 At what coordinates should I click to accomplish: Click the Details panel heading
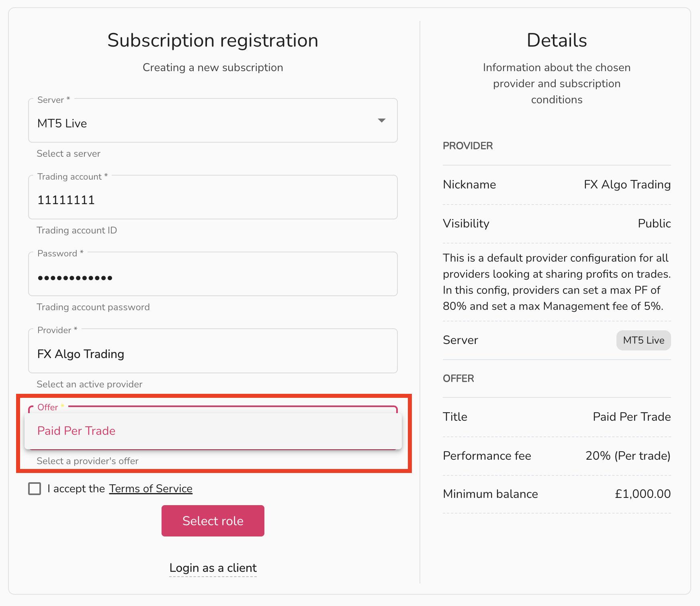coord(557,40)
